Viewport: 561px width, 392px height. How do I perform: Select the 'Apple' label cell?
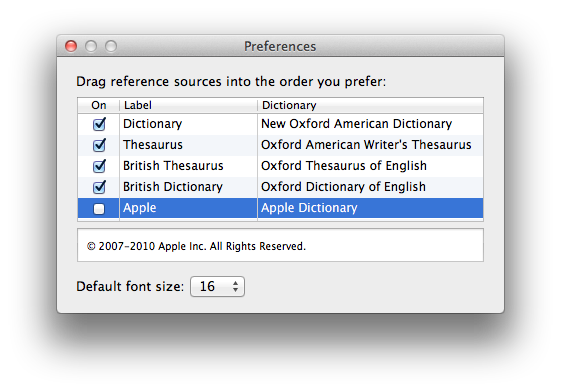188,208
